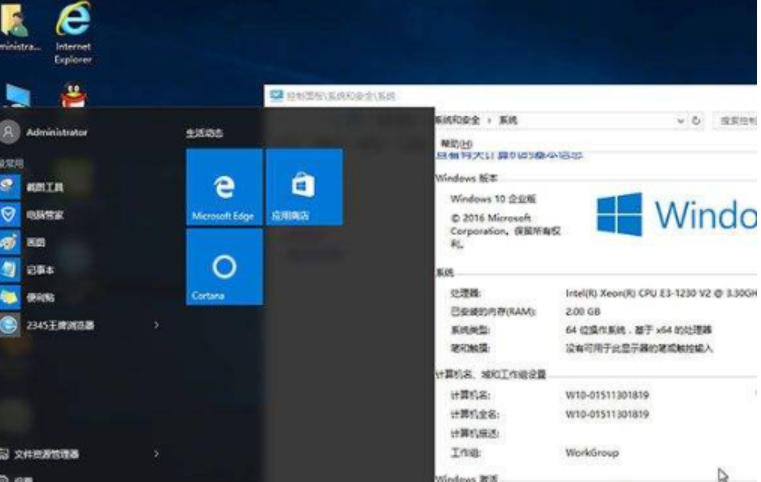Click the refresh button beside the address bar

point(697,120)
